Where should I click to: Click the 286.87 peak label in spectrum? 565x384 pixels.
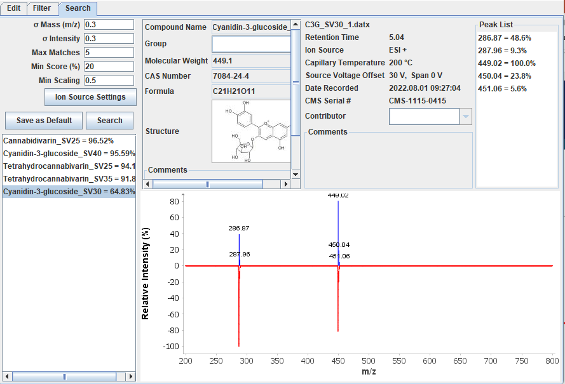click(x=239, y=228)
